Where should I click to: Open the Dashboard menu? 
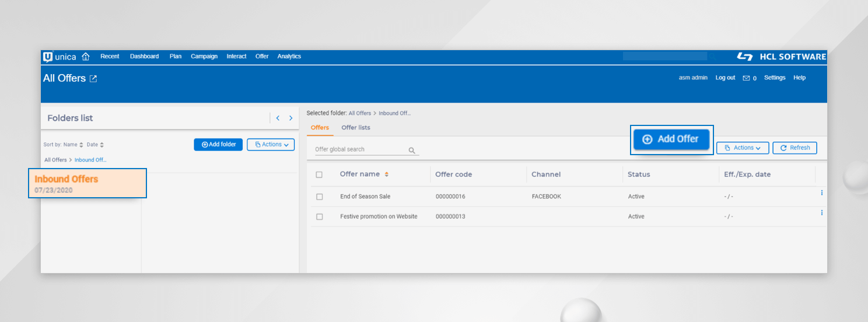click(x=144, y=57)
